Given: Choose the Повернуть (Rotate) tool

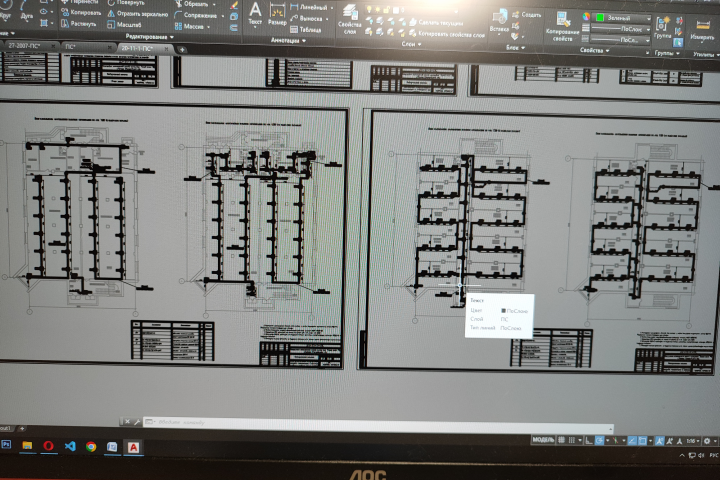Looking at the screenshot, I should coord(126,3).
